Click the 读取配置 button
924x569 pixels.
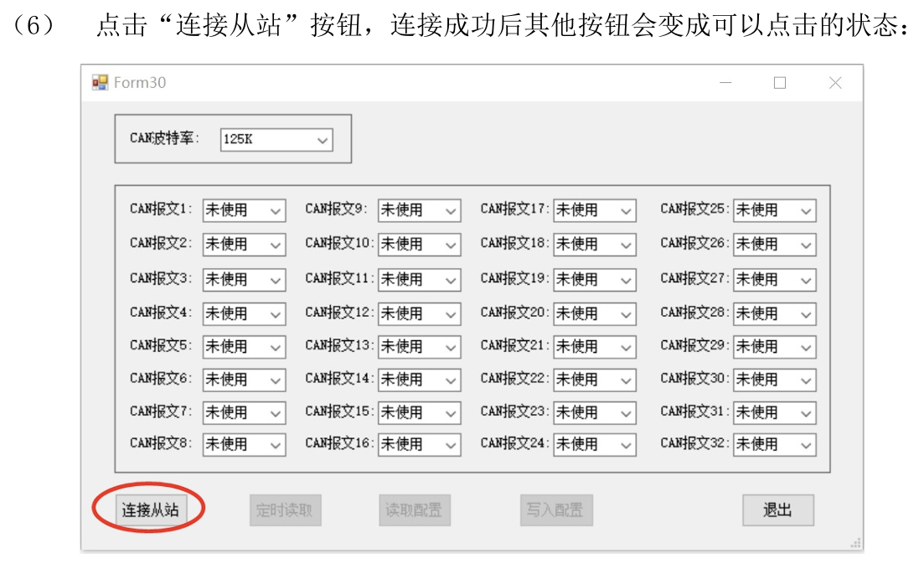(417, 510)
